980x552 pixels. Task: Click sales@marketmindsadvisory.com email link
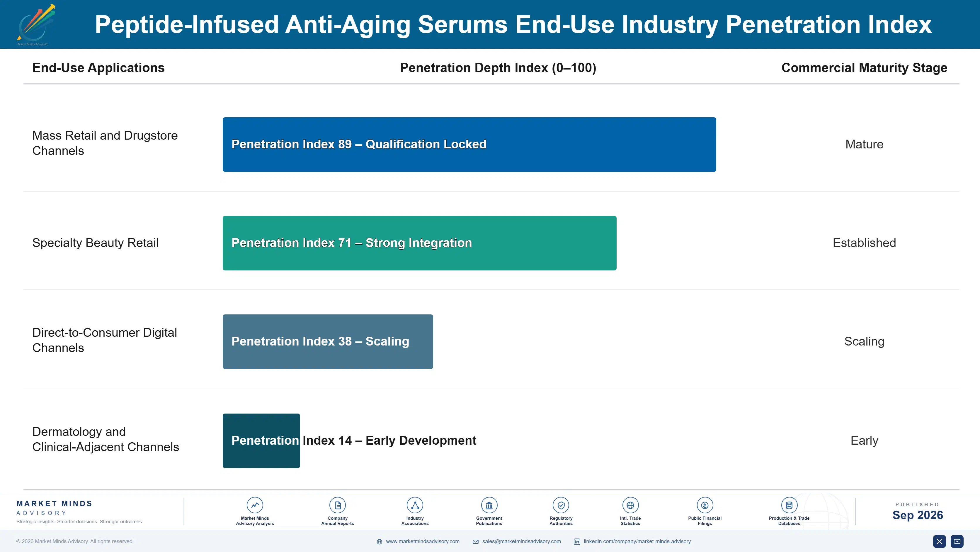522,541
